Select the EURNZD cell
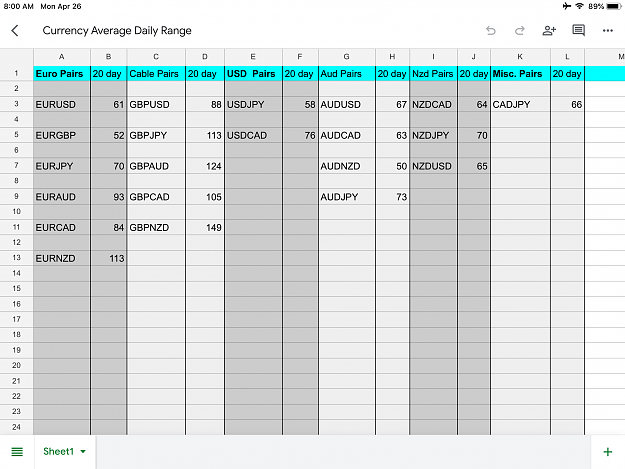 click(62, 258)
